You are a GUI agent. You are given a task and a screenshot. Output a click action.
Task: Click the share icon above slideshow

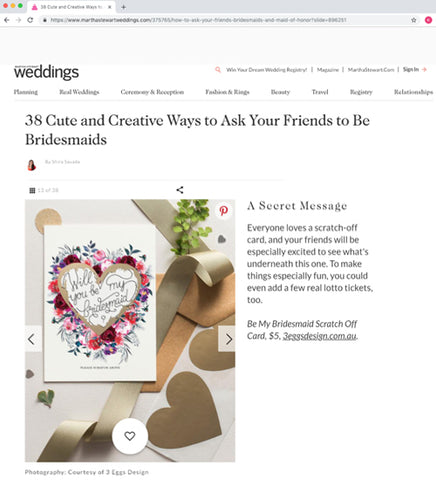tap(180, 190)
